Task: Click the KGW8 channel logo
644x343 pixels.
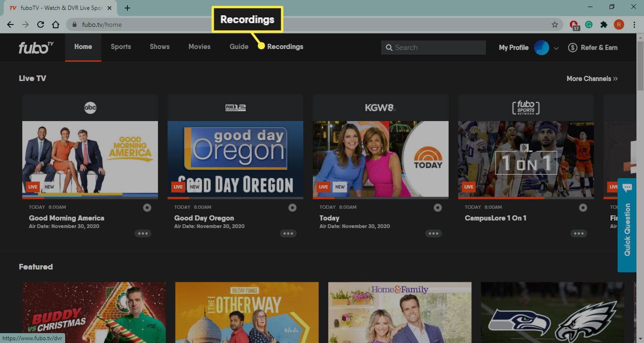Action: tap(381, 108)
